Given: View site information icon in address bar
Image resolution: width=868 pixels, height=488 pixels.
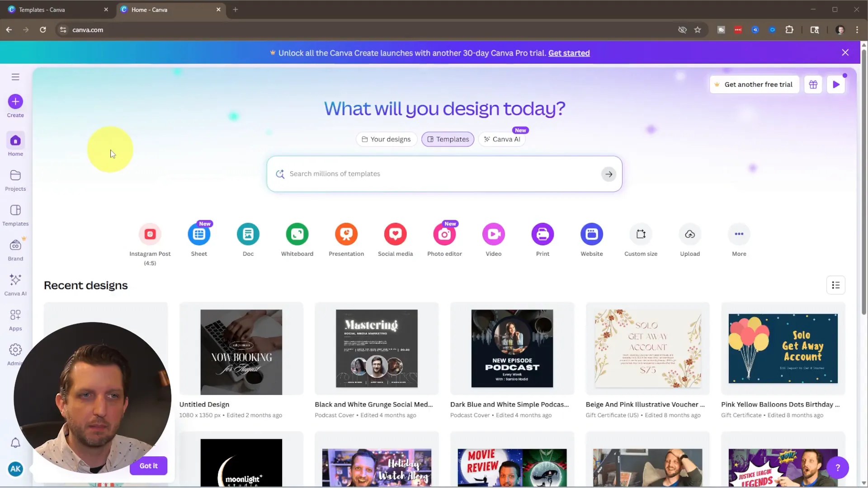Looking at the screenshot, I should point(63,30).
